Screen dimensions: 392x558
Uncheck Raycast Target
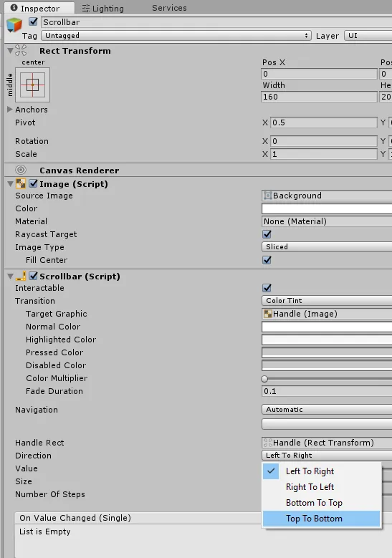(x=267, y=234)
